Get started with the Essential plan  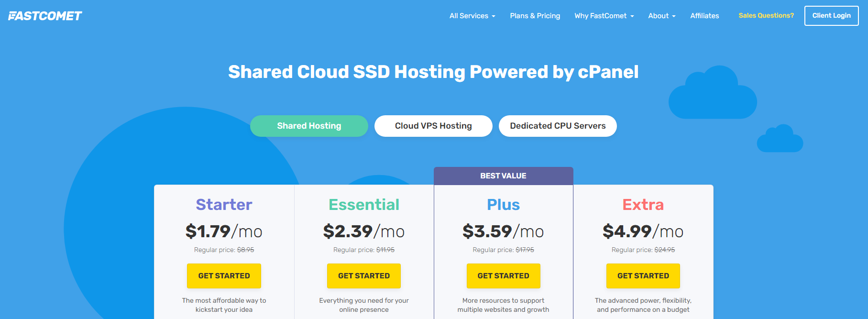(363, 276)
